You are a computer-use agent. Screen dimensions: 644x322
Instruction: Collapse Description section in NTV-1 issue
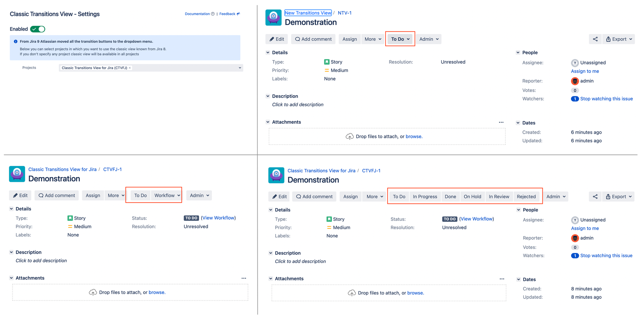click(268, 96)
